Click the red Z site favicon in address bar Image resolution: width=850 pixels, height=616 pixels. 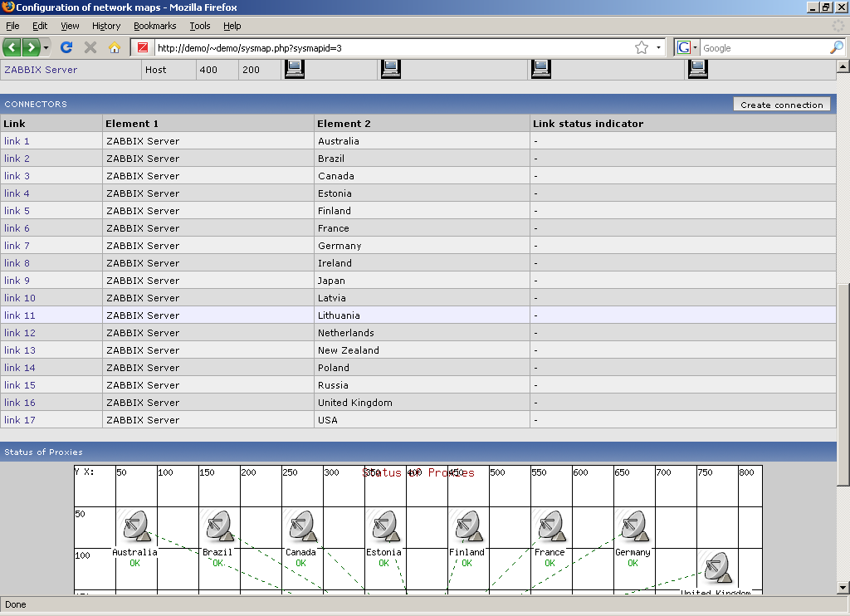[143, 47]
